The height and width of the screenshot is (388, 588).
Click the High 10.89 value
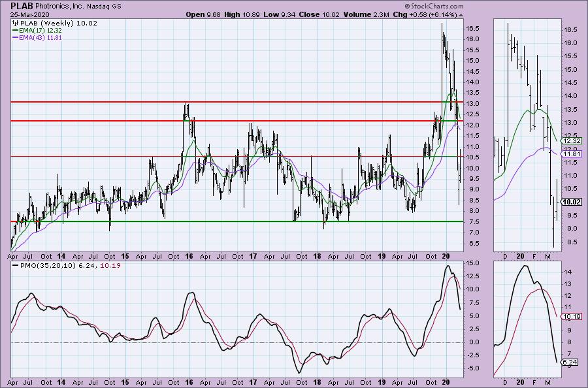coord(242,14)
